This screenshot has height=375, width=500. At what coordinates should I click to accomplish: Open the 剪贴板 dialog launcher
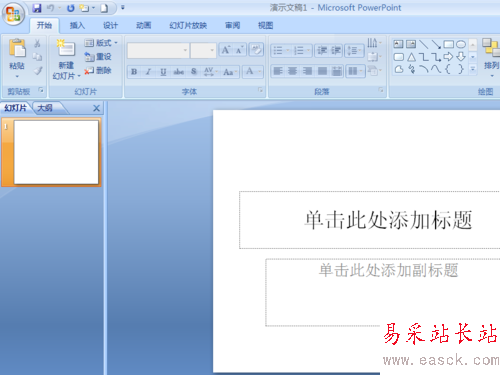41,90
